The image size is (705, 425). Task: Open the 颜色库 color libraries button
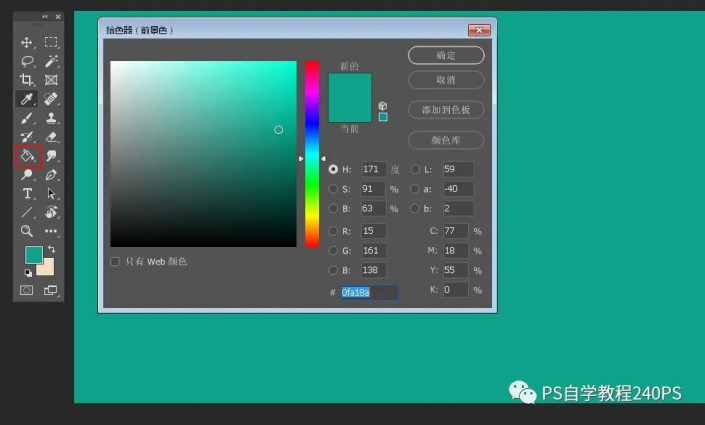coord(446,140)
